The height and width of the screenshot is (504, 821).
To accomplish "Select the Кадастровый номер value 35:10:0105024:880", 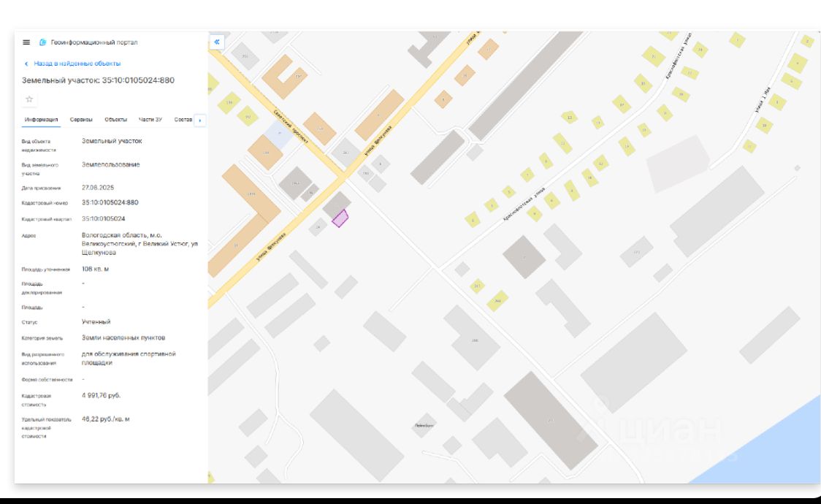I will (x=110, y=202).
